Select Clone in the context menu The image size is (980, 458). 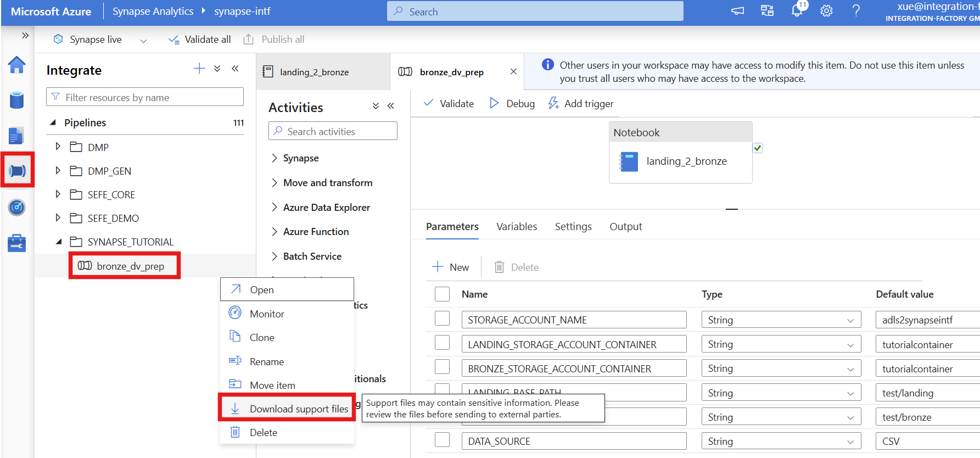(262, 338)
